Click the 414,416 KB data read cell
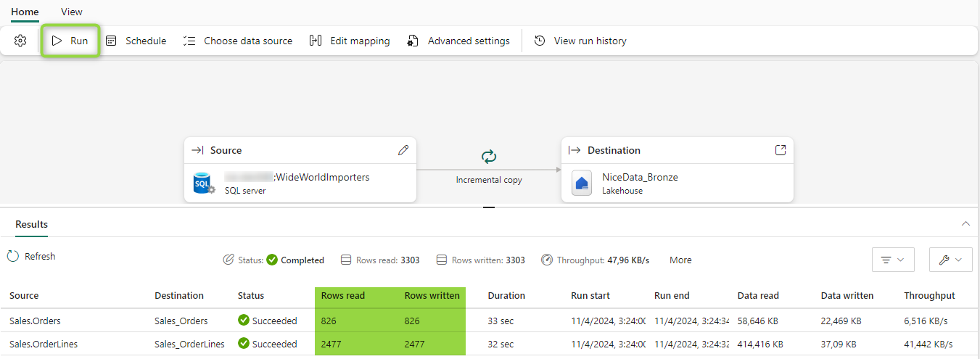This screenshot has height=359, width=980. pos(761,344)
